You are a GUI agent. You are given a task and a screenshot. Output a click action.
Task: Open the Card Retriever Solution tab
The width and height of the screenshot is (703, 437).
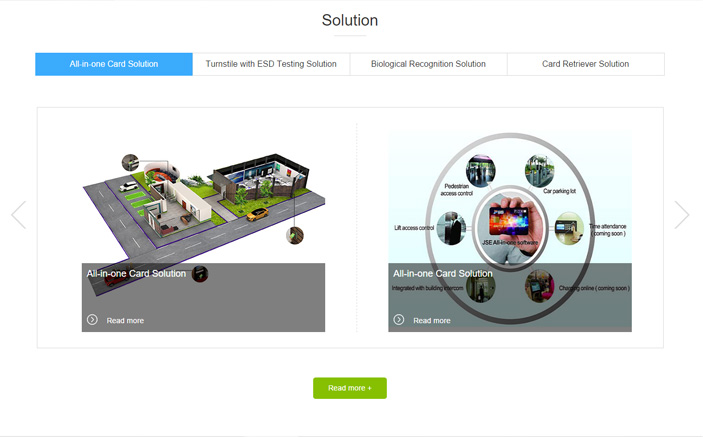[x=586, y=64]
